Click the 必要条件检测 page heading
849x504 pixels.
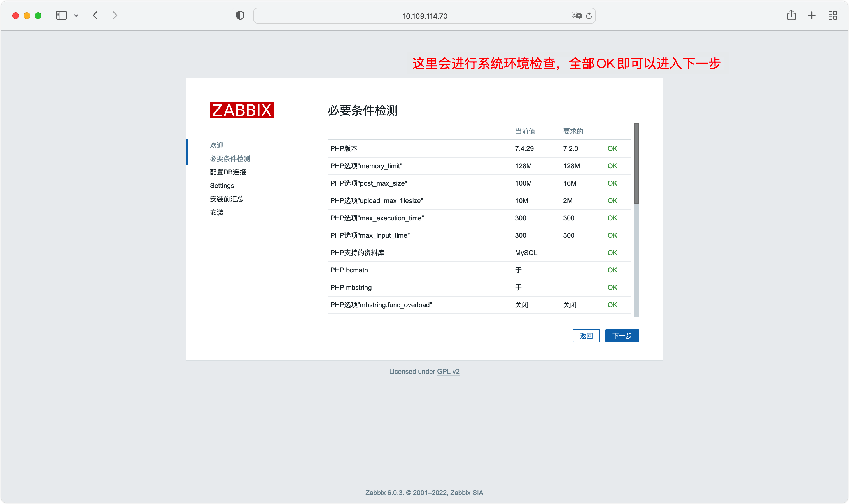pyautogui.click(x=362, y=110)
